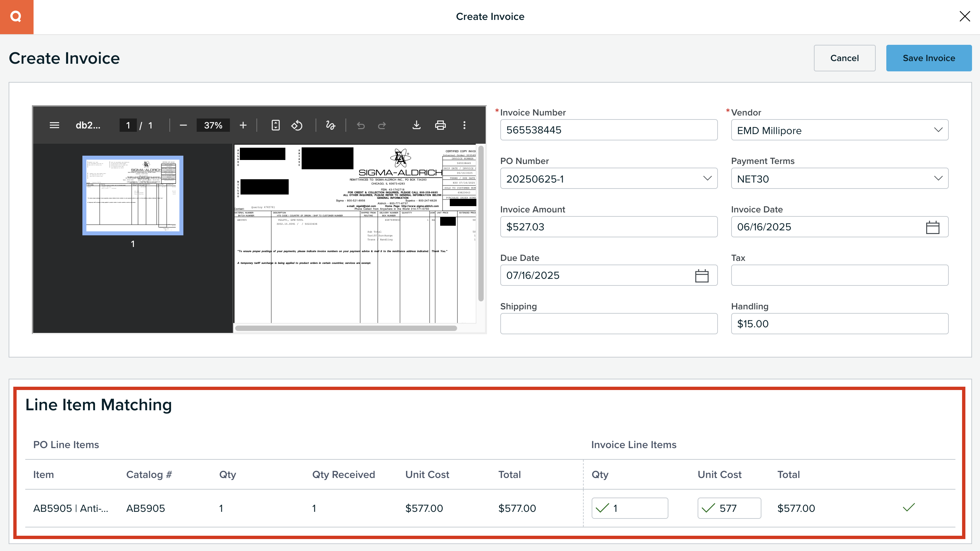Zoom out the PDF with minus icon

click(183, 125)
